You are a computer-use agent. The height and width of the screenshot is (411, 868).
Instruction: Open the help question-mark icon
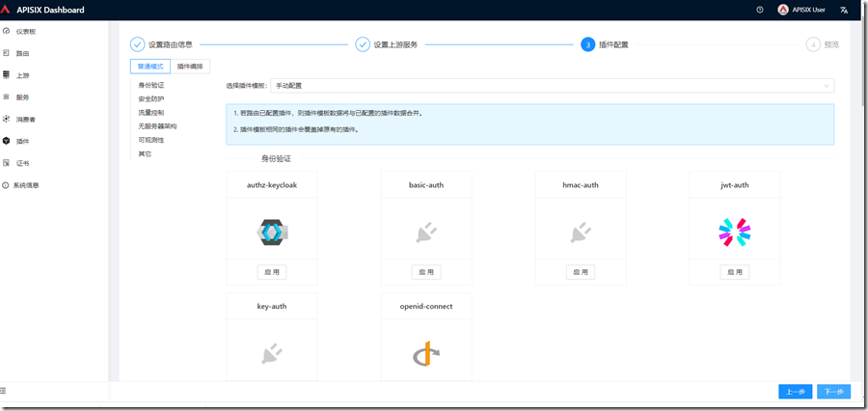(x=760, y=10)
